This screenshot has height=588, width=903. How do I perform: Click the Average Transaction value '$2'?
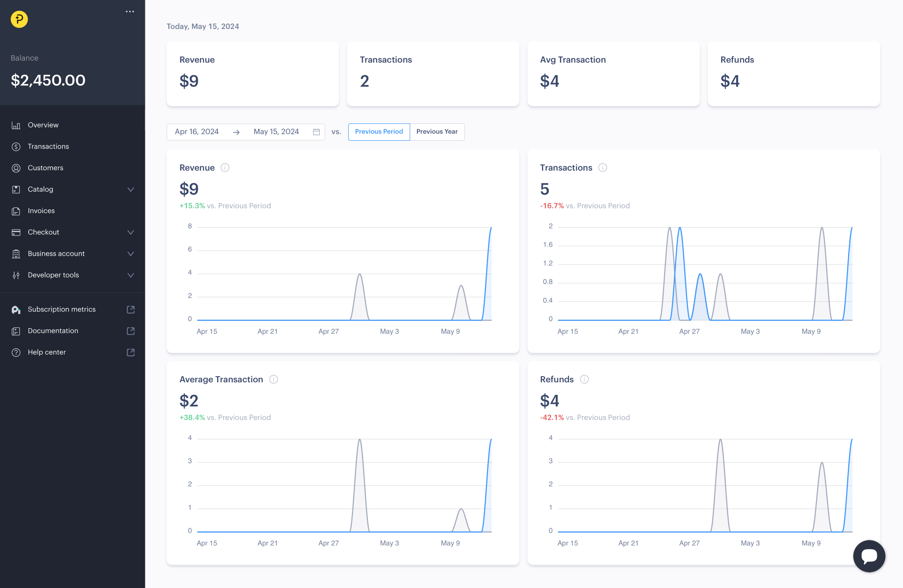(189, 401)
